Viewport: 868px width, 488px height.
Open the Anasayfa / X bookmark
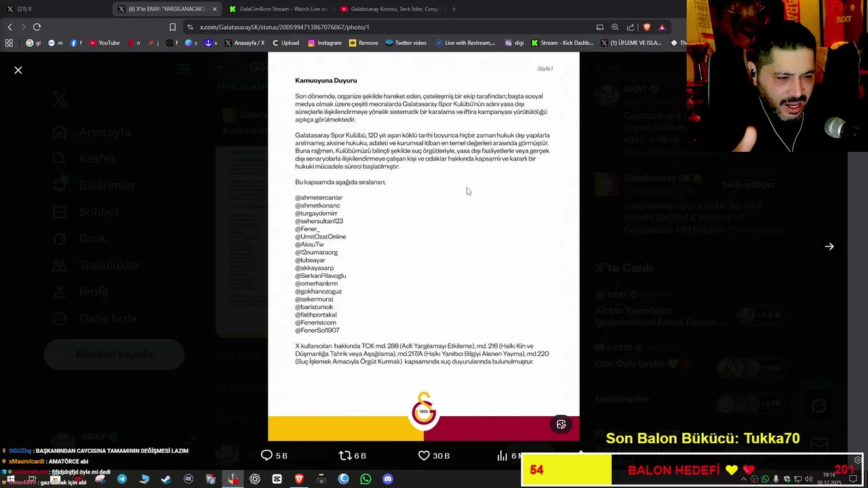tap(244, 43)
